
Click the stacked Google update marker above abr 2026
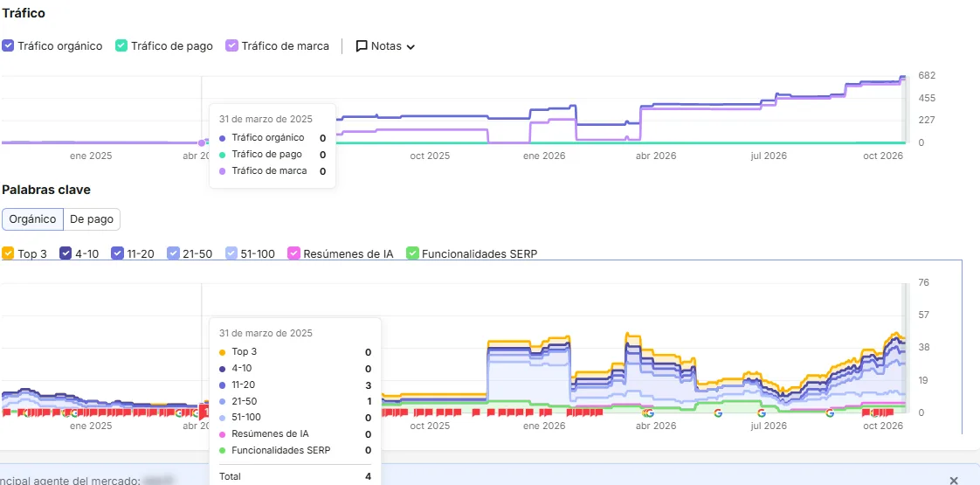(648, 412)
